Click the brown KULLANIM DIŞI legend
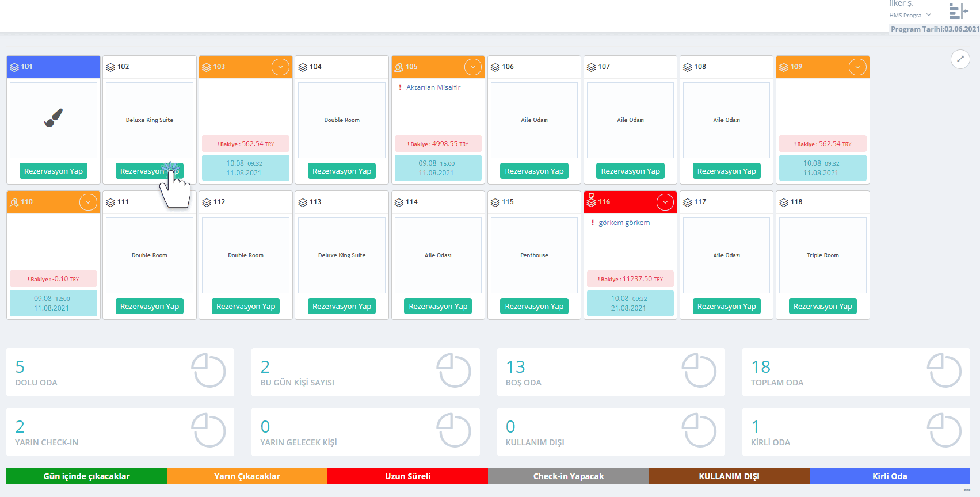 [729, 476]
